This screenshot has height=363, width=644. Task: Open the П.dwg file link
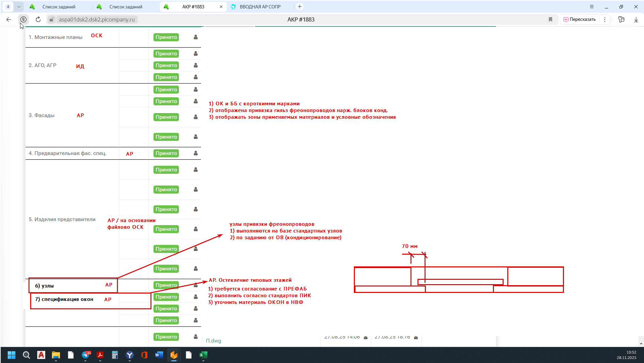point(213,341)
